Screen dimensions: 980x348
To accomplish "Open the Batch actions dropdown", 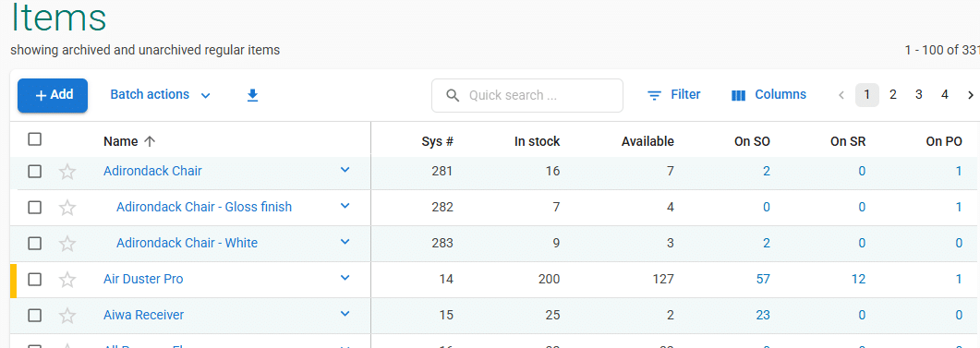I will tap(160, 95).
